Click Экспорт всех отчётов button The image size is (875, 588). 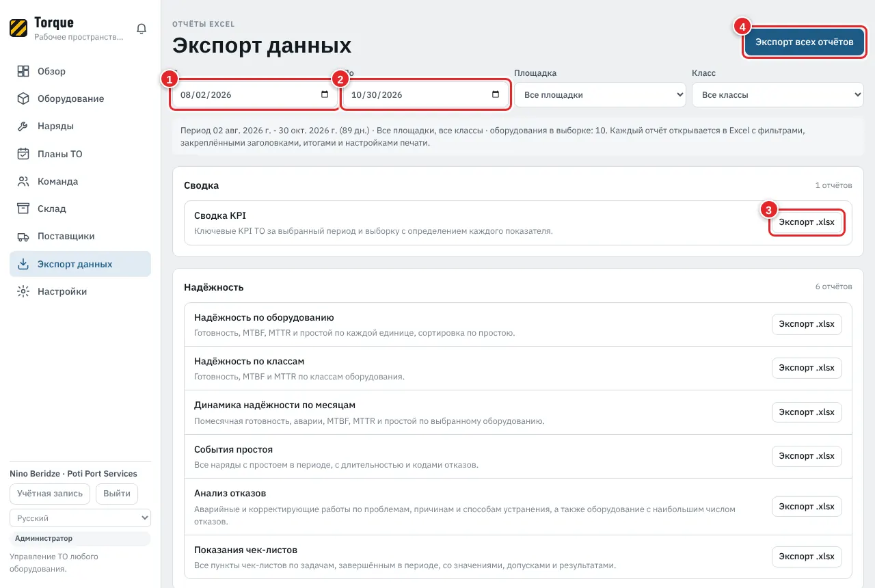(x=804, y=42)
